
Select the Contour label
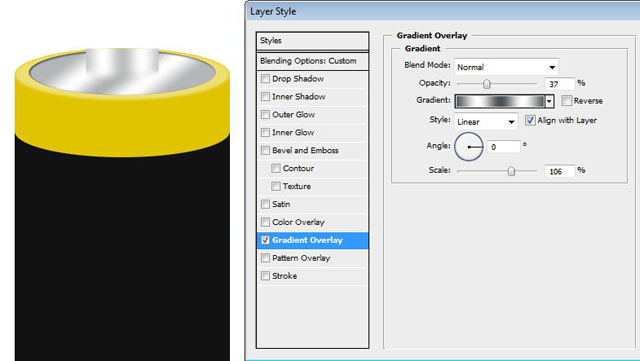pyautogui.click(x=298, y=168)
